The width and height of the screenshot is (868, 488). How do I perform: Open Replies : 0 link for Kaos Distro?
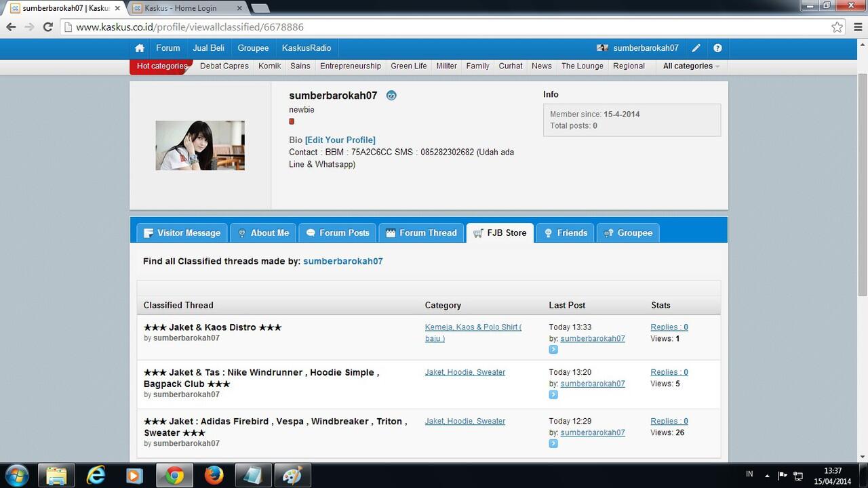(669, 327)
